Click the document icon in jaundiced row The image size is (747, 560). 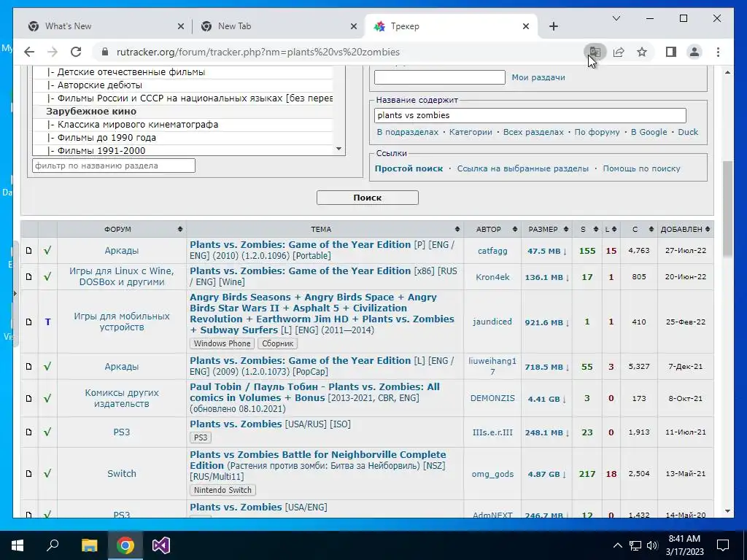click(29, 322)
